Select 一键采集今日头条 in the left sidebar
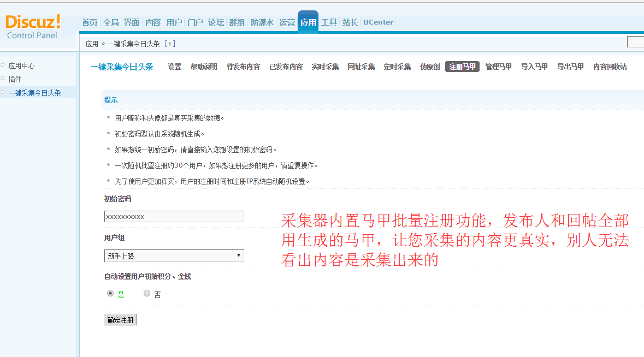Viewport: 644px width, 357px height. tap(35, 93)
